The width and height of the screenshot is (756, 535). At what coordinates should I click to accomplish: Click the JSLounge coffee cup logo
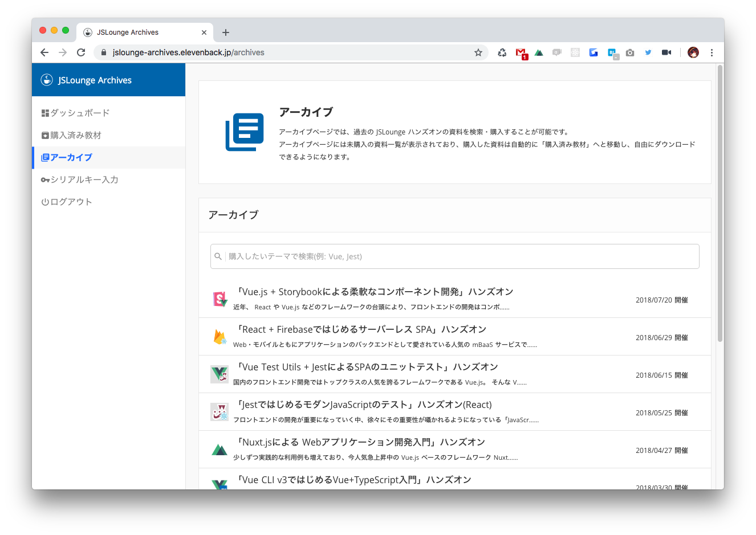(x=46, y=80)
